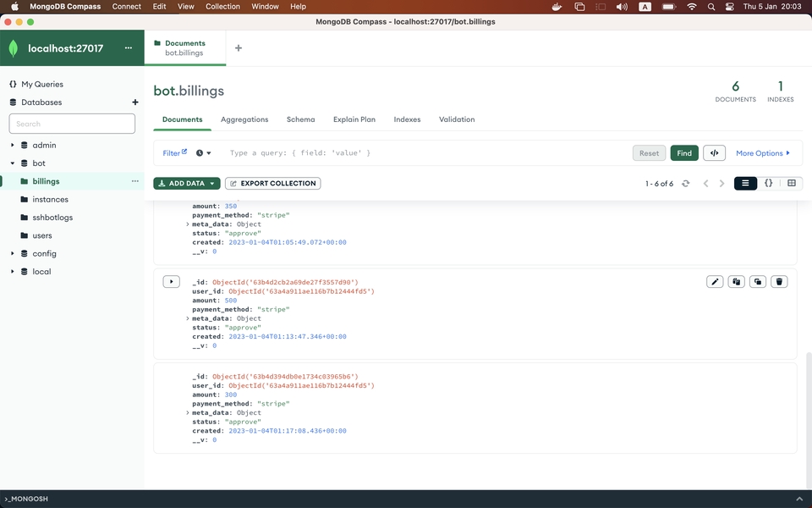This screenshot has height=508, width=812.
Task: Open a new tab with plus icon
Action: [x=239, y=48]
